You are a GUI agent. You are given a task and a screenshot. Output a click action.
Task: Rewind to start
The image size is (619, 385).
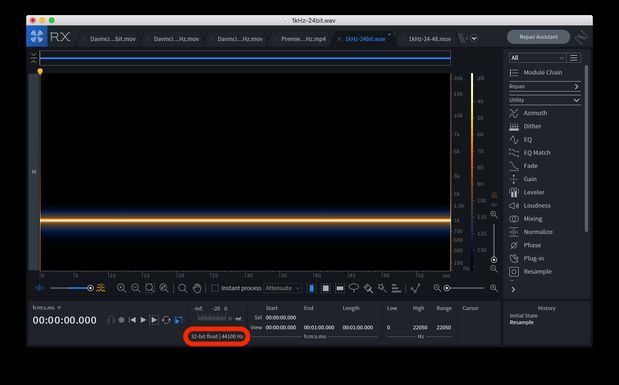(x=133, y=320)
